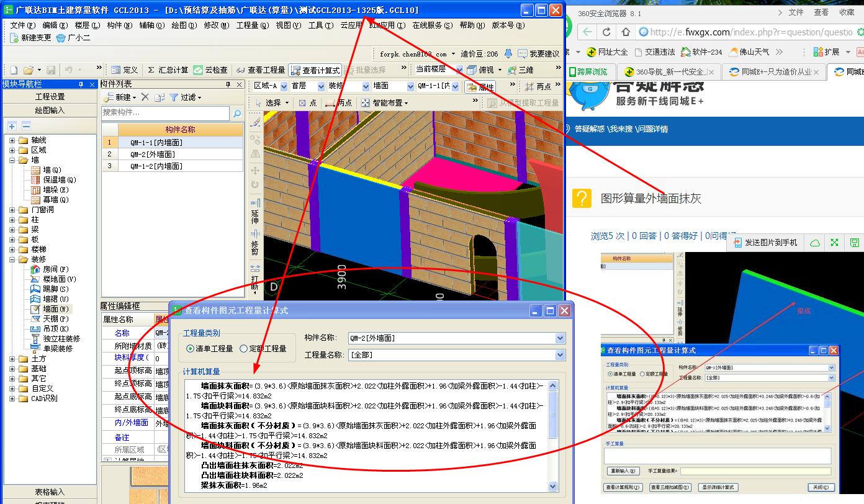
Task: Click 表格输入 button at bottom
Action: click(x=50, y=492)
